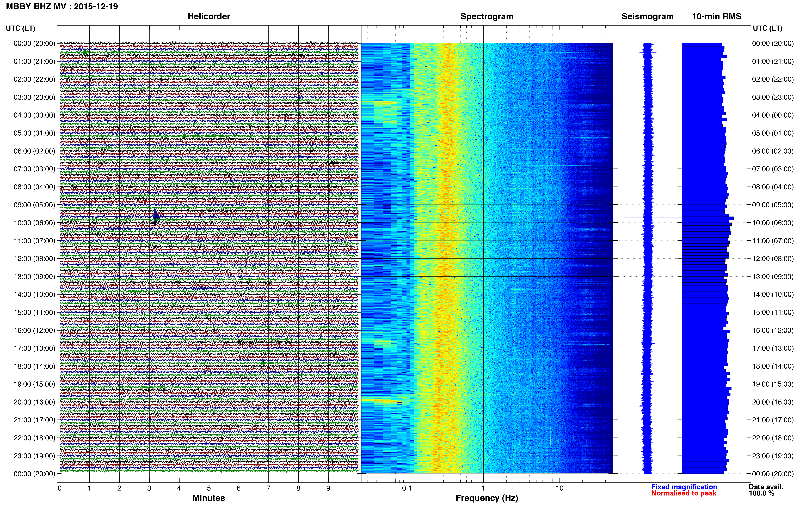812x508 pixels.
Task: Click the left '09:00 (05:00)' time label
Action: tap(34, 205)
